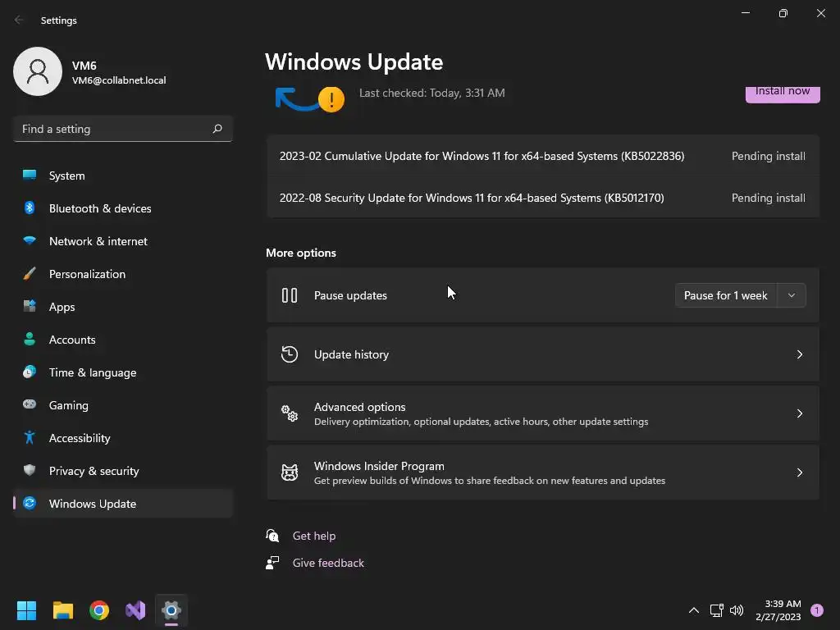Click the Give feedback icon
Image resolution: width=840 pixels, height=630 pixels.
(272, 563)
